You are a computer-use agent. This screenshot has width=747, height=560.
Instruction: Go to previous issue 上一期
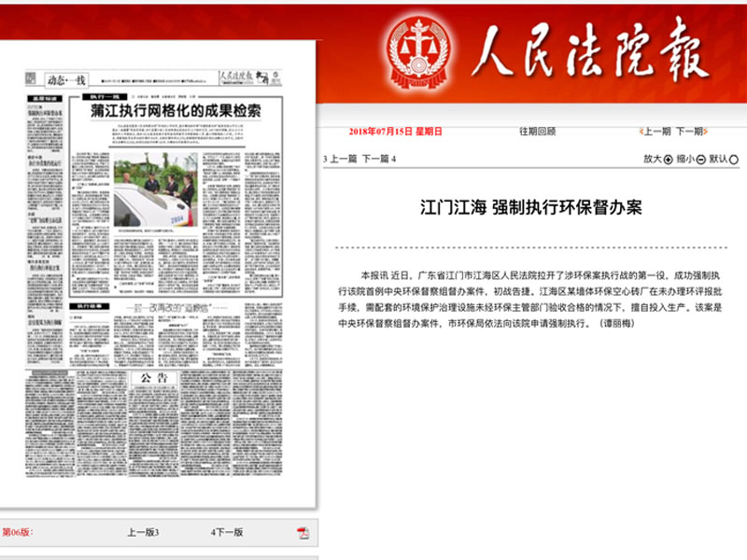(655, 132)
